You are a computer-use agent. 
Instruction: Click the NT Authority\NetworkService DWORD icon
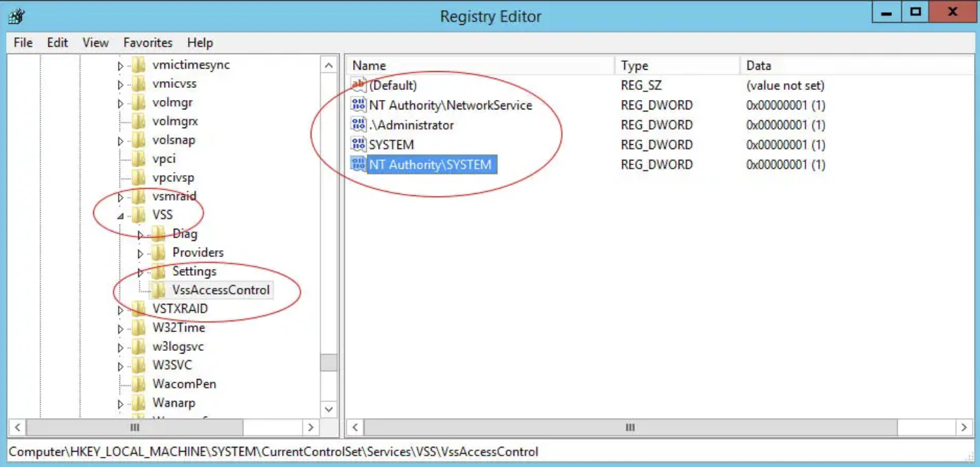[x=359, y=105]
